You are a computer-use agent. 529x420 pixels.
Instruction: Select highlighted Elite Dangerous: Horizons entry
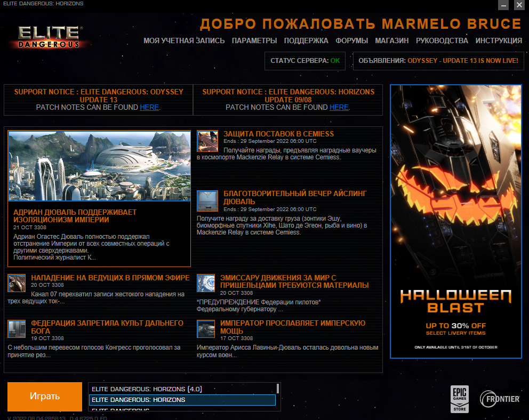[182, 400]
